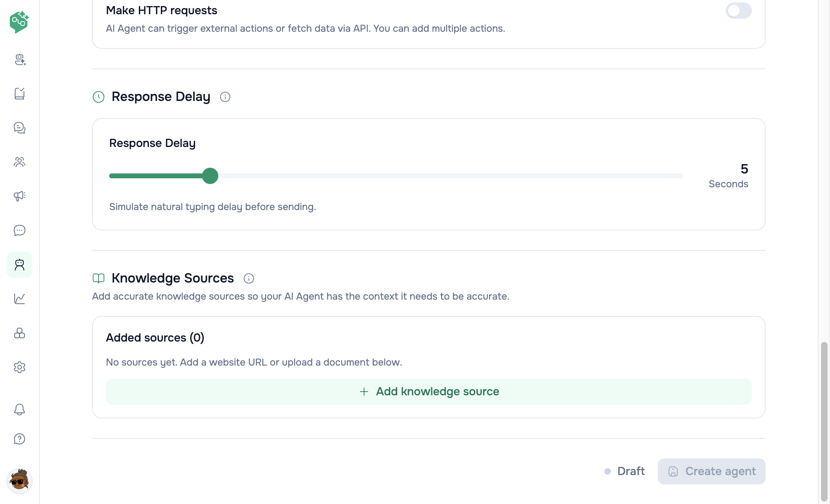Click the far right end of the delay slider track
Image resolution: width=830 pixels, height=504 pixels.
point(682,176)
